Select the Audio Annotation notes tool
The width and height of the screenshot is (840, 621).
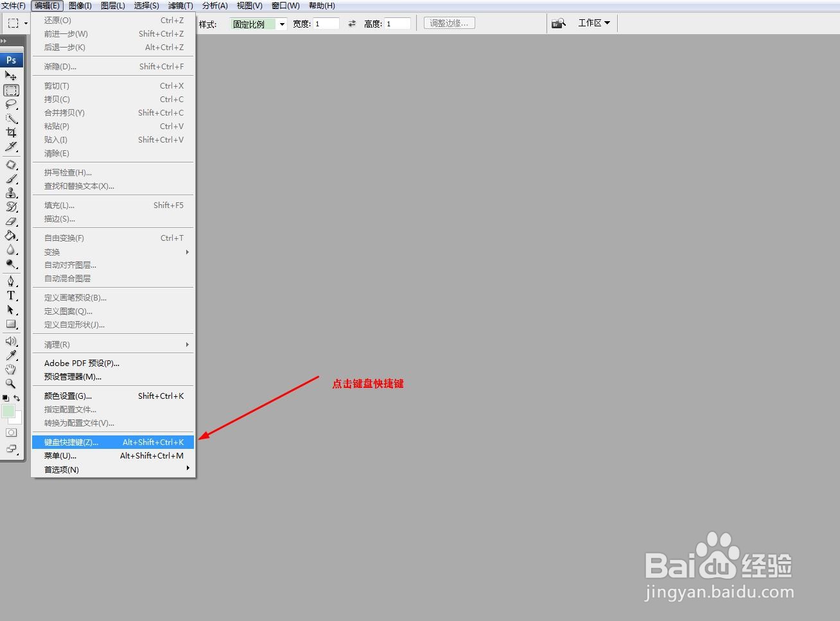(x=11, y=341)
